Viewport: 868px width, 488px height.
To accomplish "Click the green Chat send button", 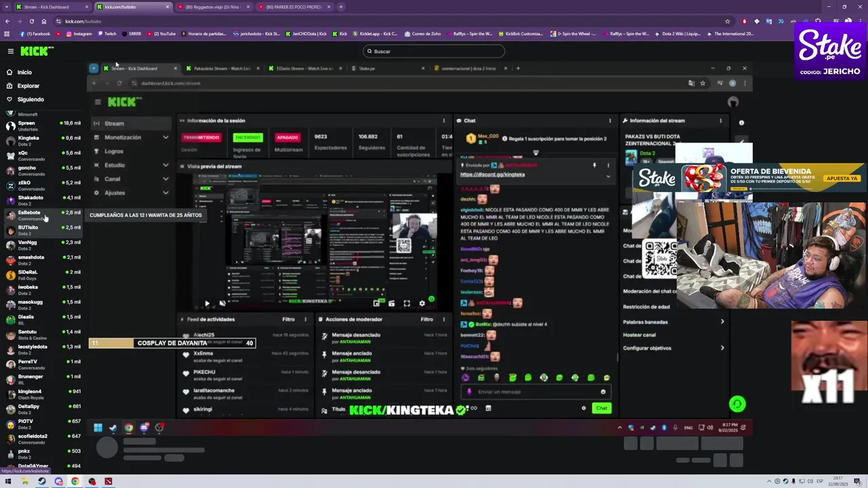I will tap(601, 408).
